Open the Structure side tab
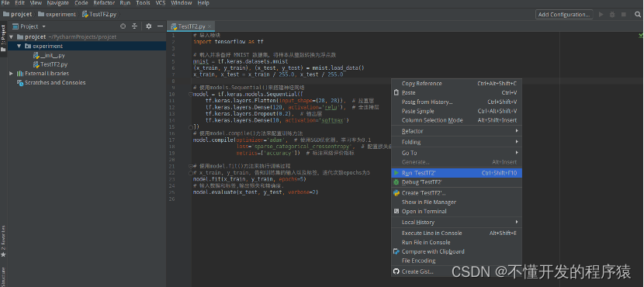The width and height of the screenshot is (644, 287). click(3, 277)
